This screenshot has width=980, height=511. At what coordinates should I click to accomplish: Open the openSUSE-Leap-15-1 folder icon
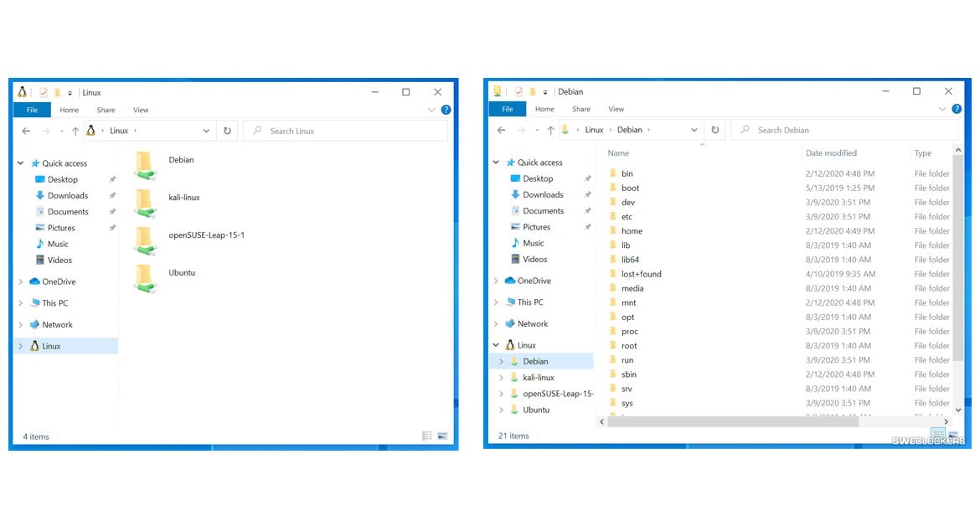pos(145,240)
